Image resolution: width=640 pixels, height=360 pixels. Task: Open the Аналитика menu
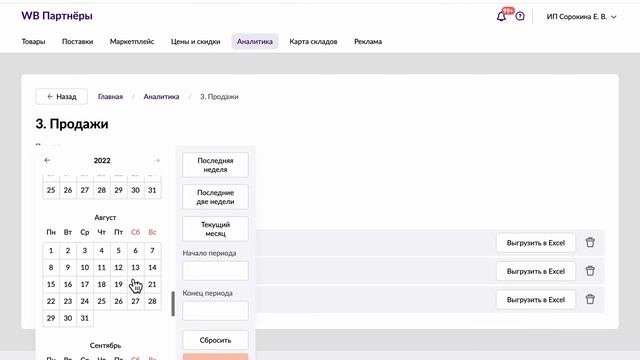[255, 42]
